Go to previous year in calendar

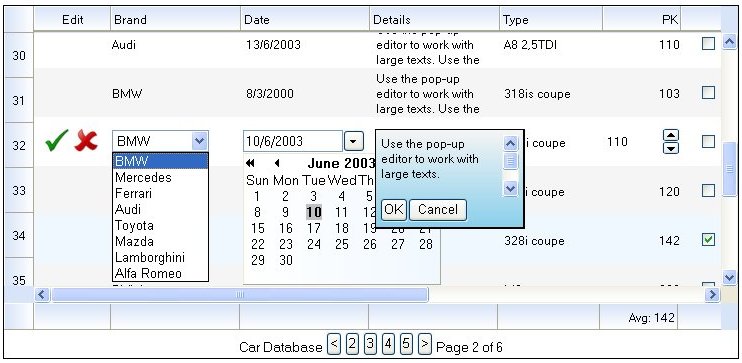pos(250,163)
